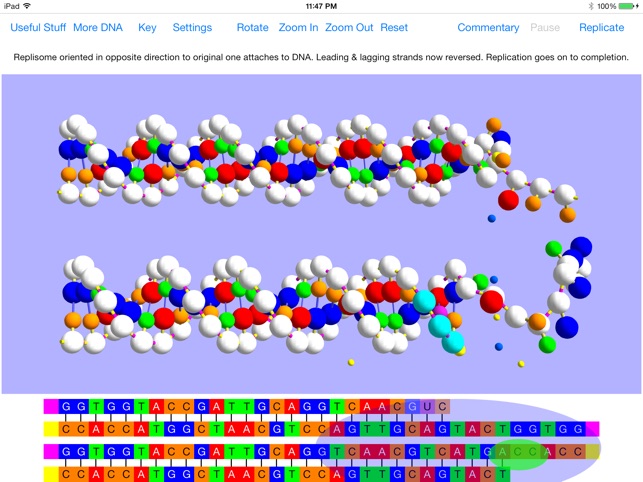Tap the greyed Pause button
This screenshot has width=643, height=482.
coord(545,27)
